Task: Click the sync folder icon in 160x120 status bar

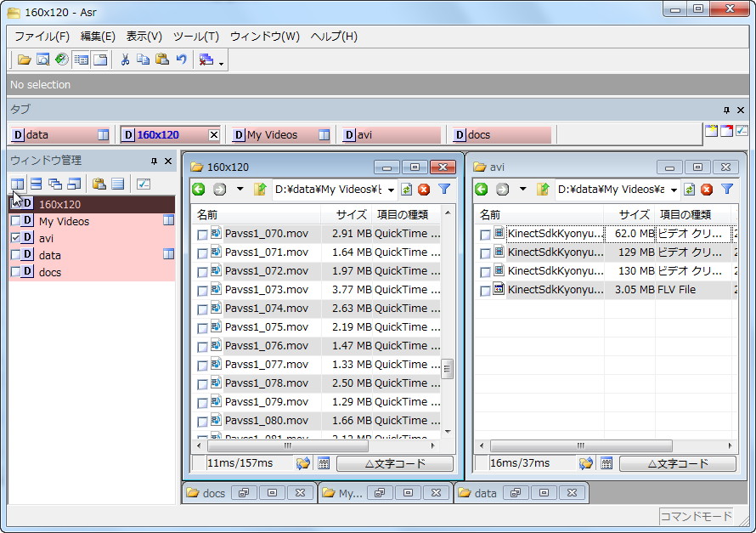Action: coord(303,463)
